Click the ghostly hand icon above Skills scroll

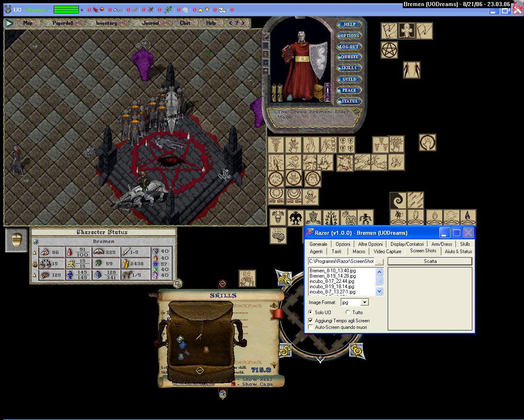pos(247,278)
